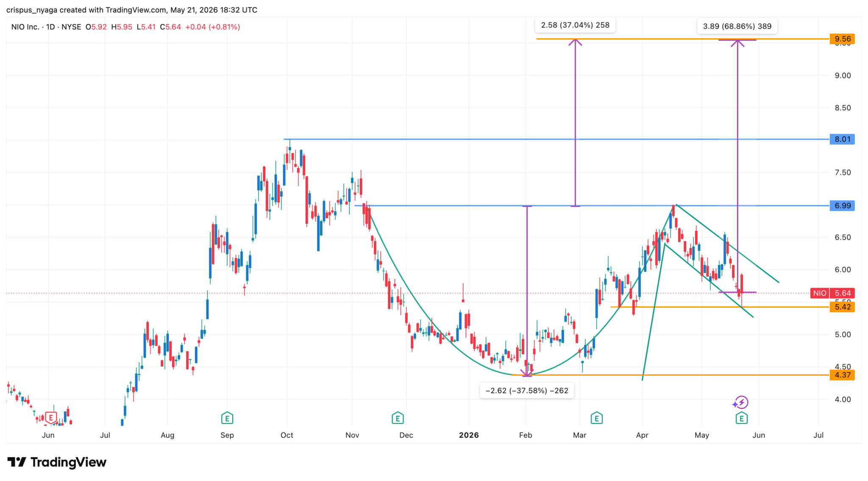Click the close value C5.64
The height and width of the screenshot is (481, 868).
pos(170,27)
